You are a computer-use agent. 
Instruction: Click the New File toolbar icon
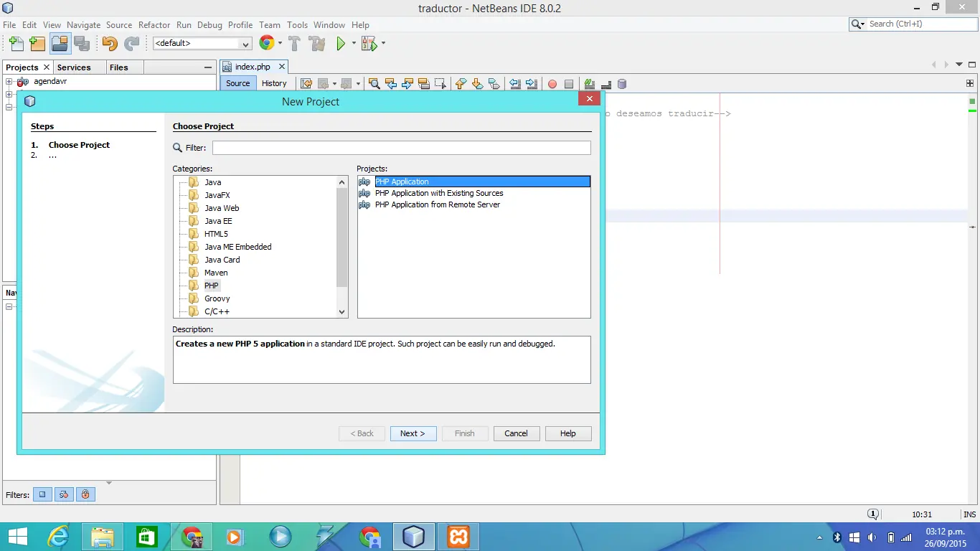16,44
